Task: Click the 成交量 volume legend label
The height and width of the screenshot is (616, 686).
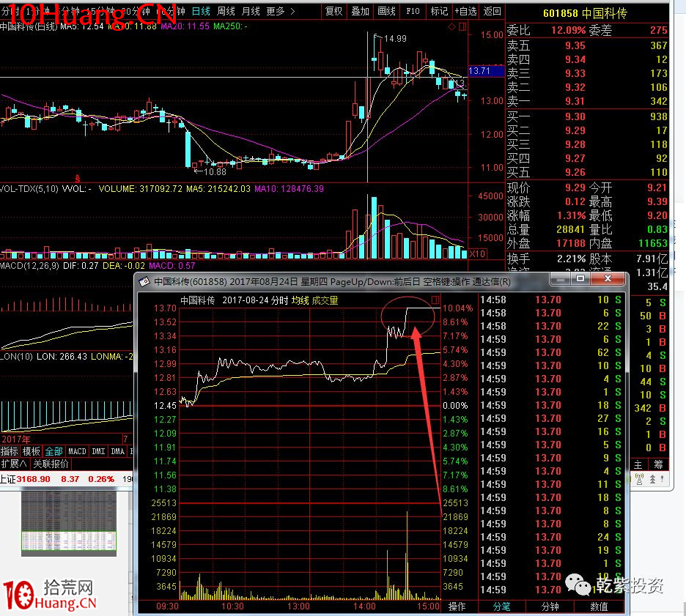Action: point(325,300)
